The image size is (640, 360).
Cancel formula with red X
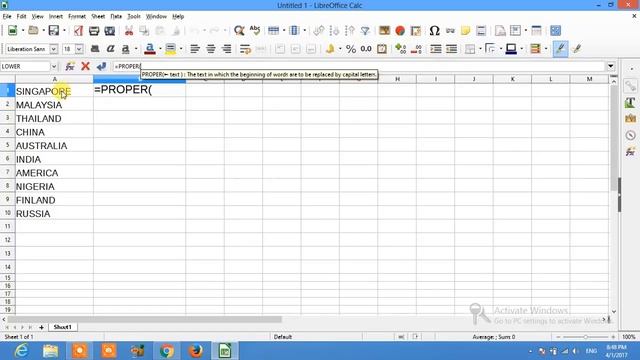(85, 66)
